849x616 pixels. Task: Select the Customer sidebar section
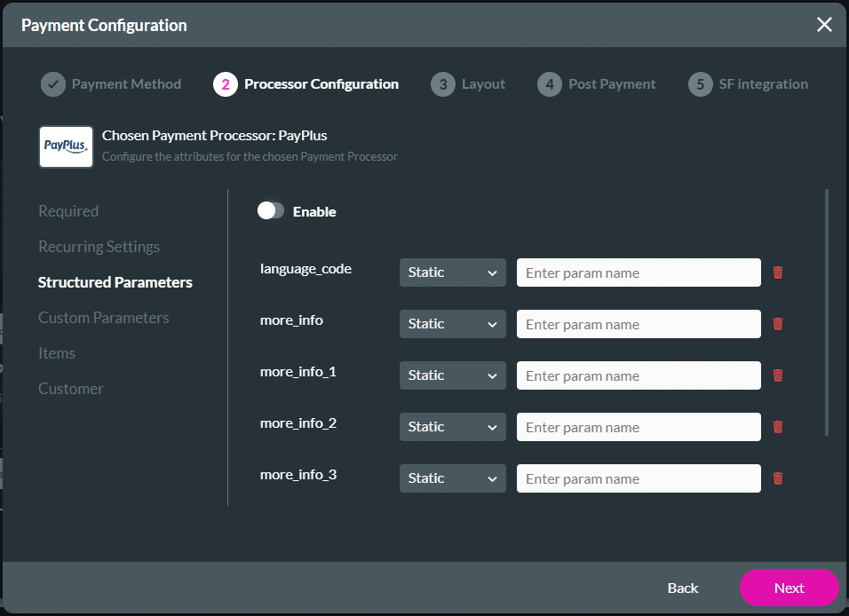click(x=71, y=388)
